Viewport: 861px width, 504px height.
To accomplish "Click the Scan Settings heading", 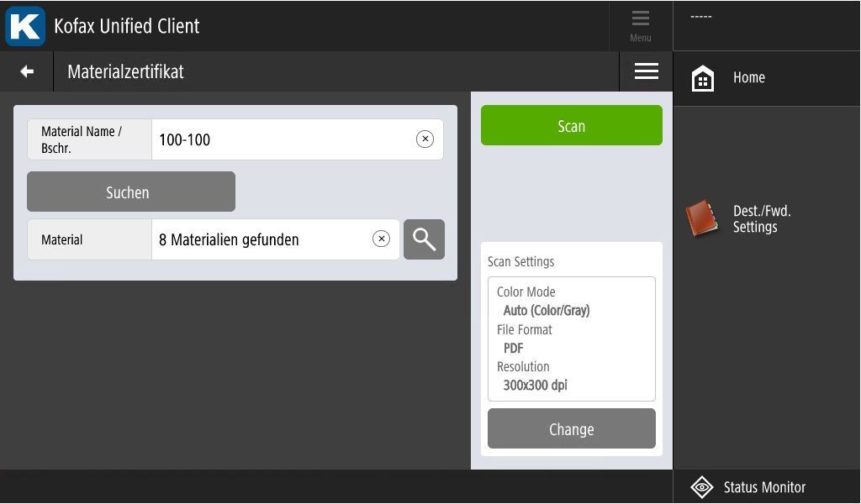I will click(521, 261).
